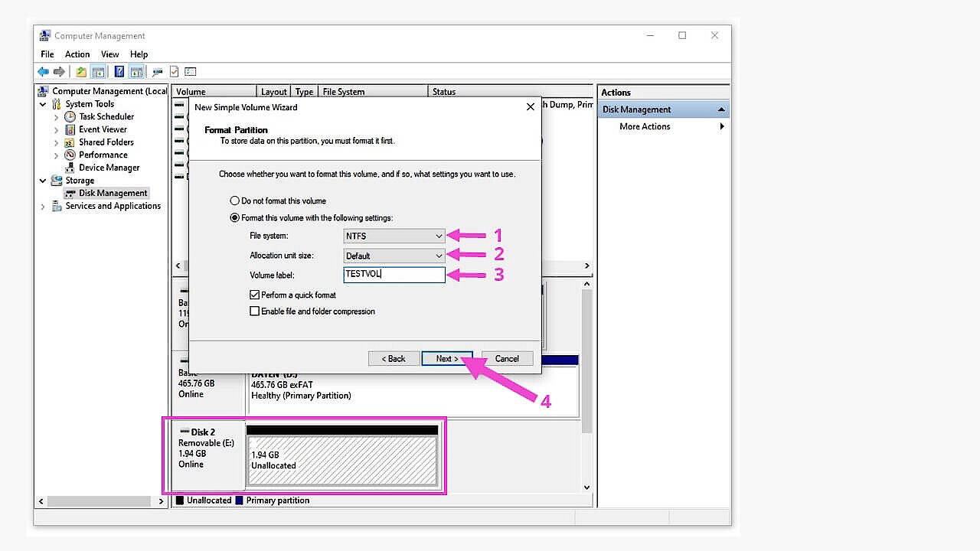Open Help using the question mark toolbar icon

coord(119,71)
